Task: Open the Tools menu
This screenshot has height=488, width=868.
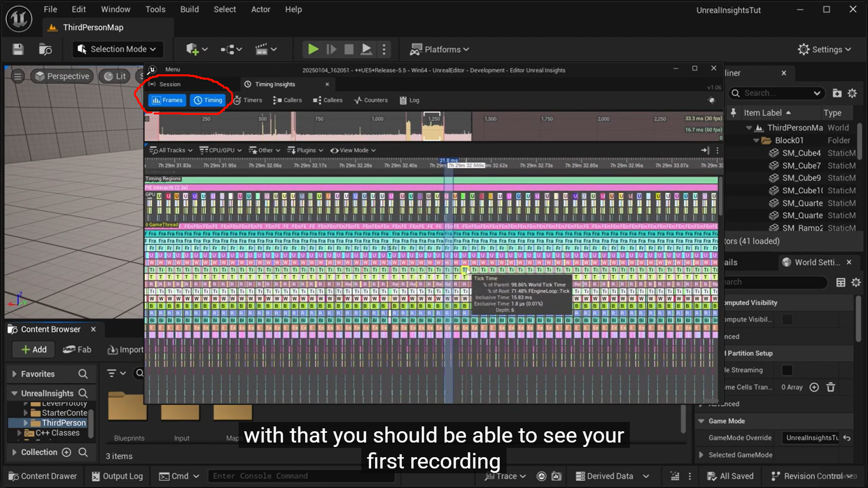Action: (156, 9)
